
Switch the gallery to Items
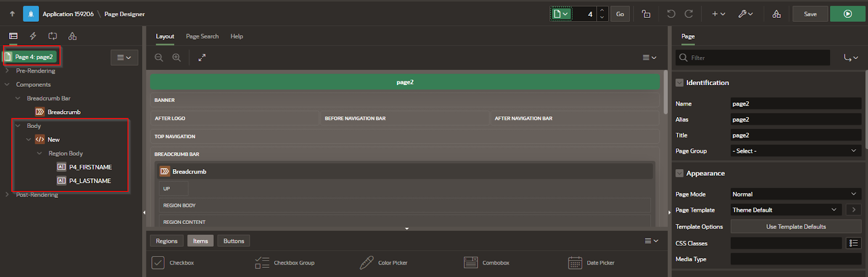(200, 241)
